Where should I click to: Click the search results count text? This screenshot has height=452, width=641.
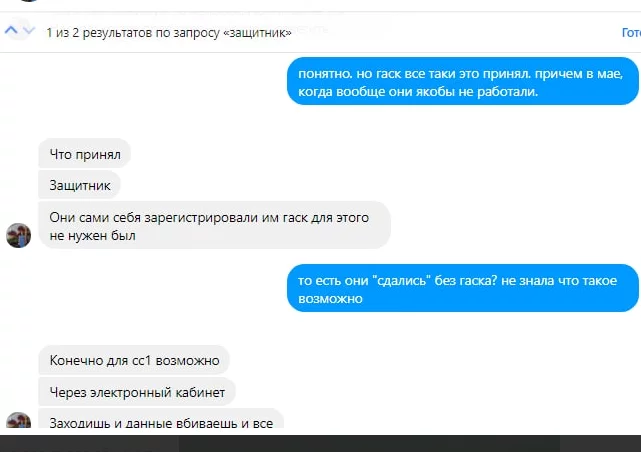click(168, 32)
